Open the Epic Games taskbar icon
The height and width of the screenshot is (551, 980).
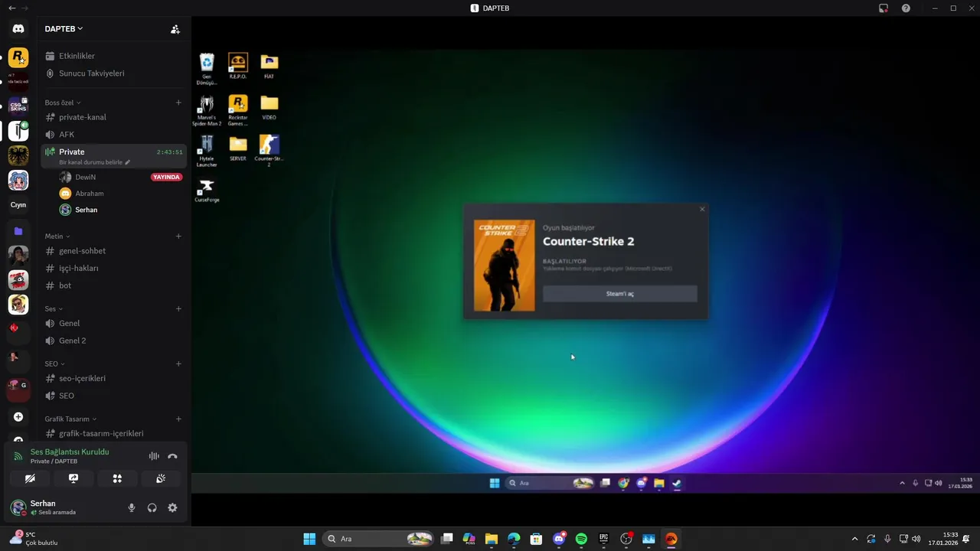603,539
